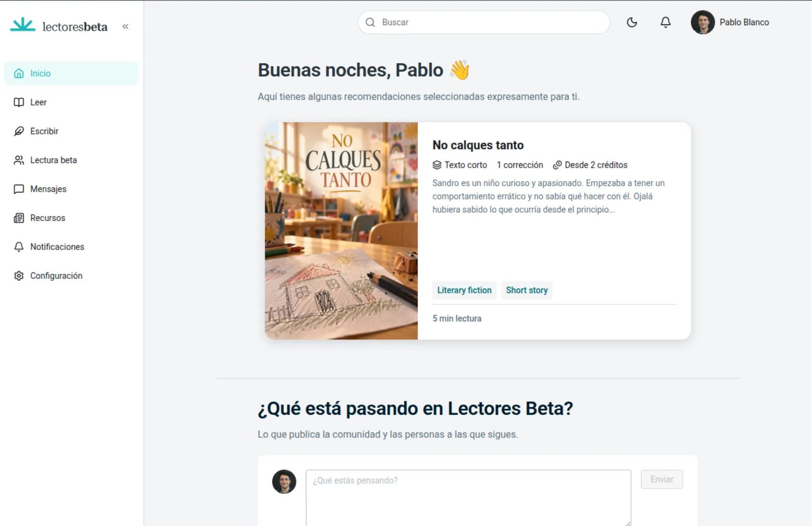
Task: Collapse the sidebar with the double chevron
Action: click(x=126, y=26)
